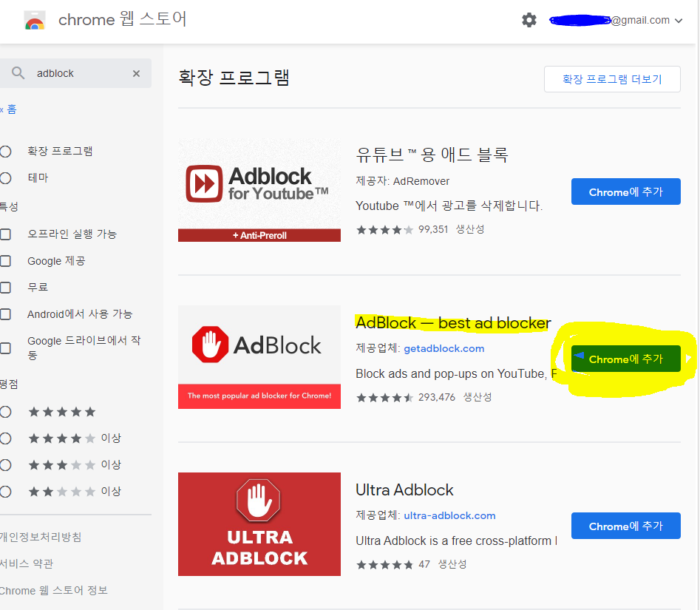
Task: Open the Adblock for Youtube thumbnail
Action: 259,190
